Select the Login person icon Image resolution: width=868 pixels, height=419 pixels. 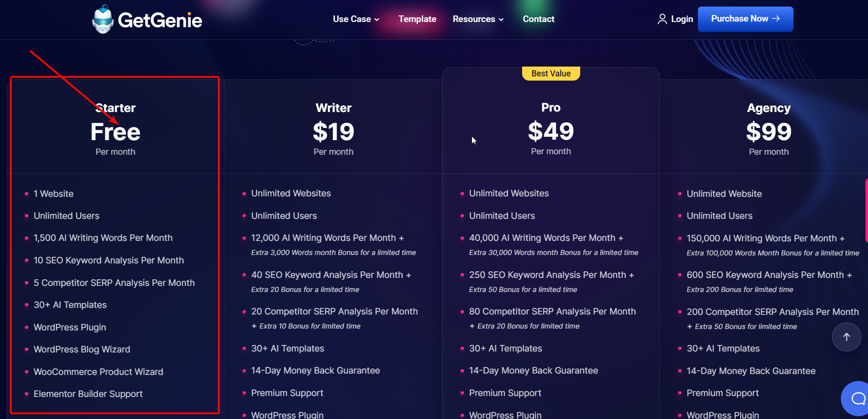(662, 19)
